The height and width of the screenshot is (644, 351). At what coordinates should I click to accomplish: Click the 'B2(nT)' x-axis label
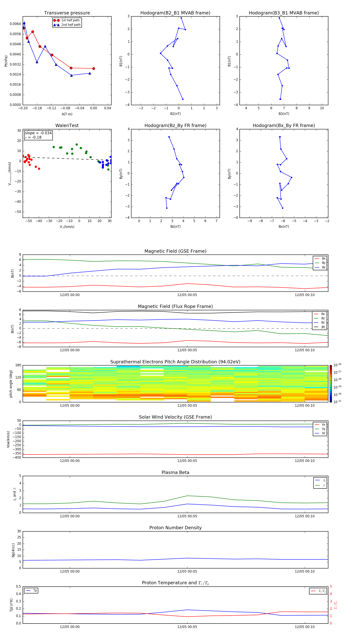click(x=175, y=114)
